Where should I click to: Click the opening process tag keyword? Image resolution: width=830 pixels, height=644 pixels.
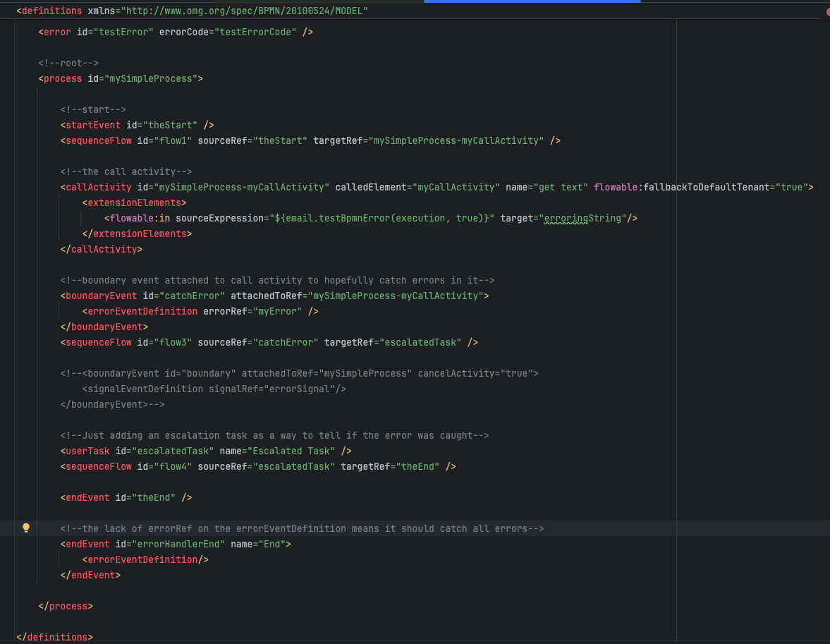[63, 79]
